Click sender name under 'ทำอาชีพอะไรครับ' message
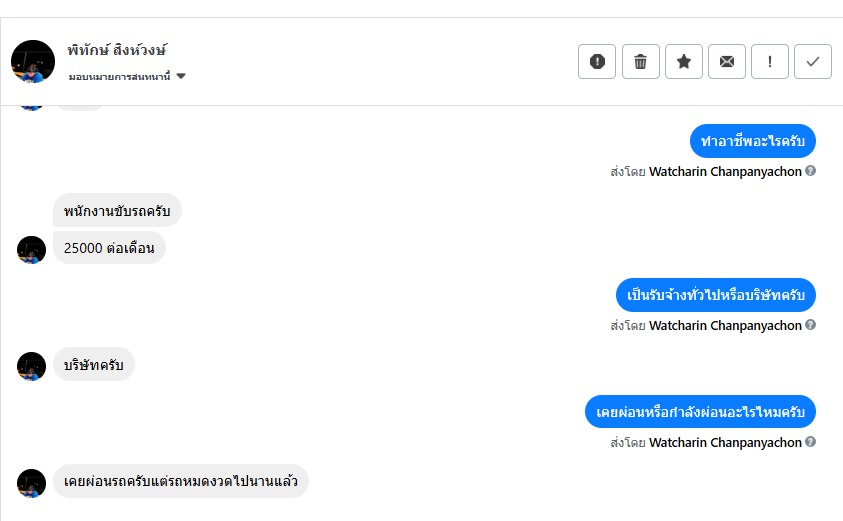Image resolution: width=843 pixels, height=521 pixels. [x=725, y=171]
